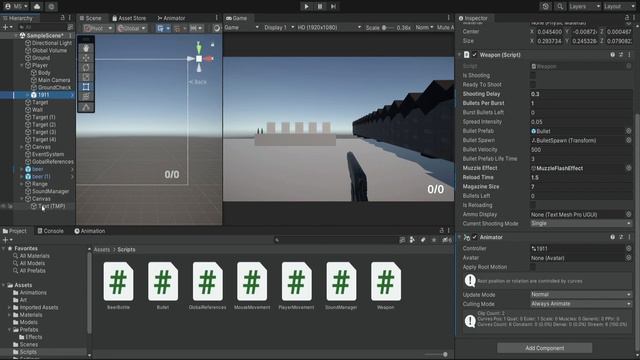
Task: Toggle the Animator component enabled checkbox
Action: click(x=475, y=237)
